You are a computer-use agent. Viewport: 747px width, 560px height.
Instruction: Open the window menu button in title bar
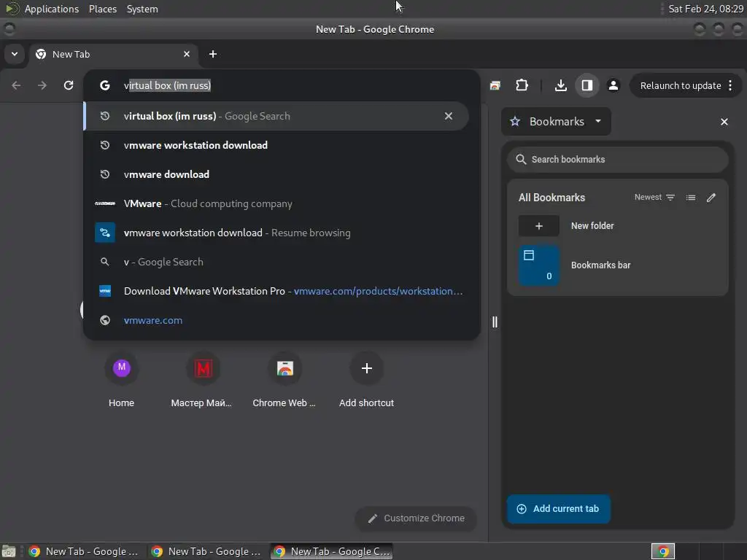click(x=9, y=29)
